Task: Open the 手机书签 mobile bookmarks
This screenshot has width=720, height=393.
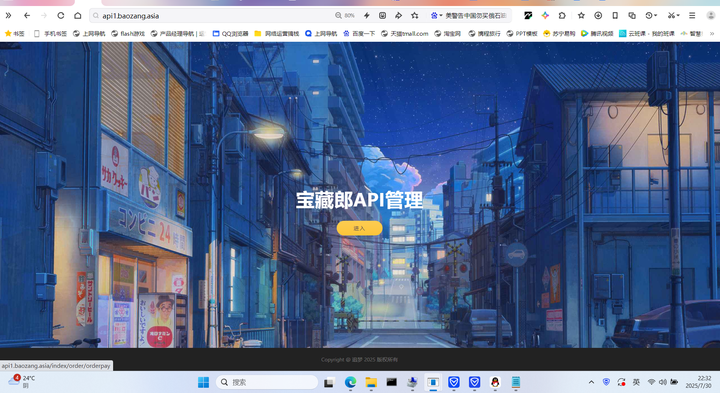Action: tap(51, 34)
